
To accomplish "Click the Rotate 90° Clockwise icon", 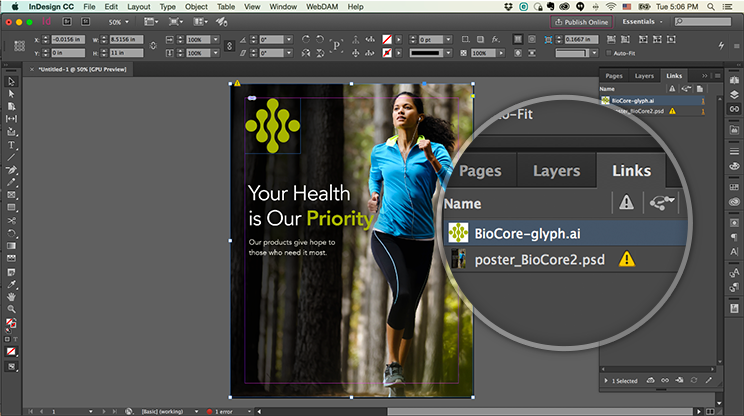I will pos(306,39).
